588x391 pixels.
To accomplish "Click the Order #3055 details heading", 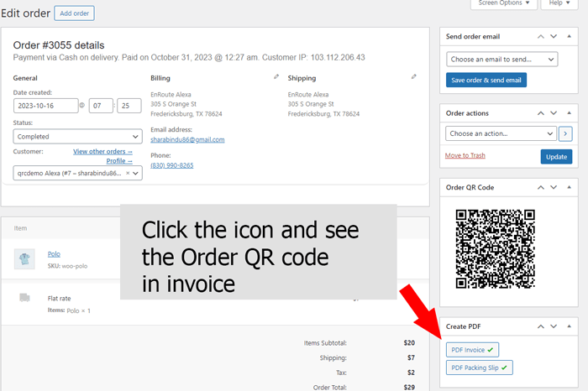I will (59, 45).
